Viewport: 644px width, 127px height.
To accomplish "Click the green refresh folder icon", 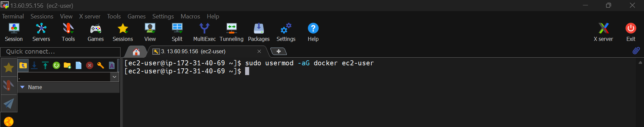I will point(56,65).
